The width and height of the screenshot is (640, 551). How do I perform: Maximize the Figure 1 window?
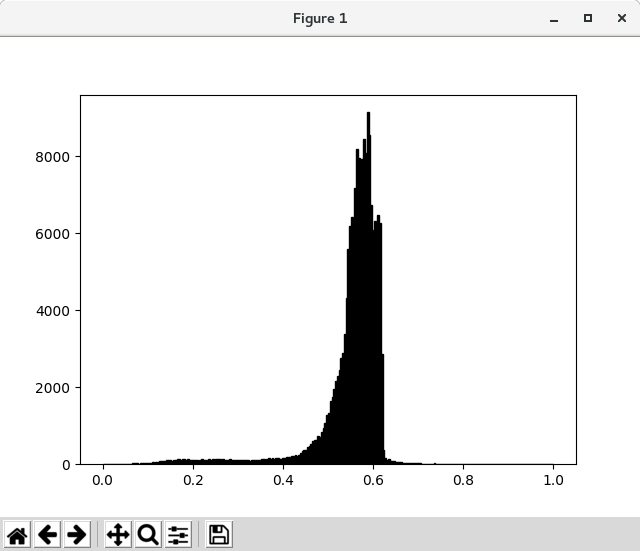click(x=588, y=18)
